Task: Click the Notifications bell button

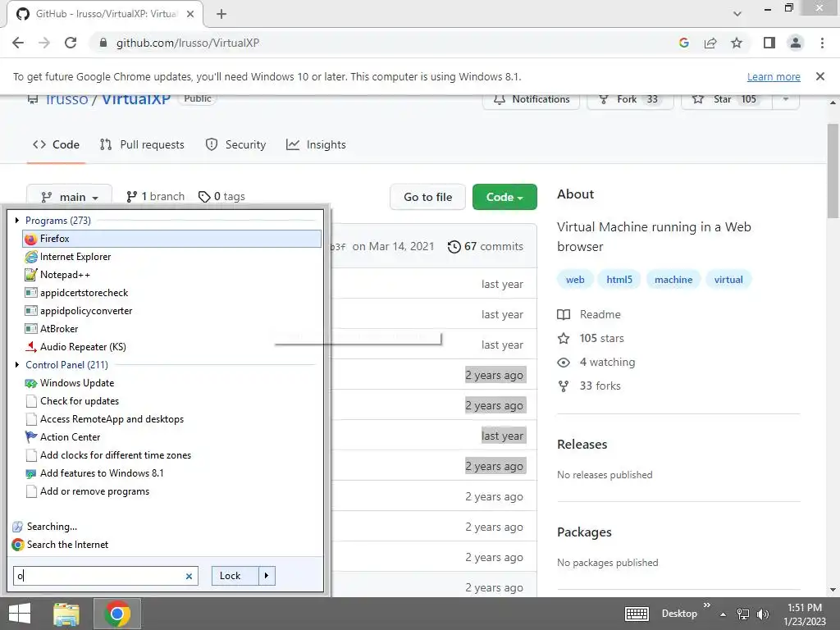Action: [531, 99]
